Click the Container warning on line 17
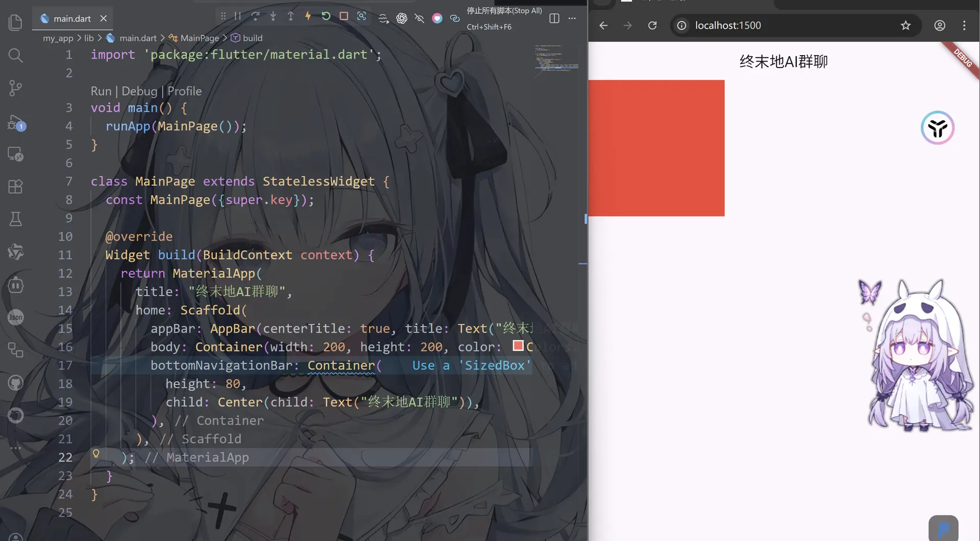The height and width of the screenshot is (541, 980). pyautogui.click(x=341, y=366)
